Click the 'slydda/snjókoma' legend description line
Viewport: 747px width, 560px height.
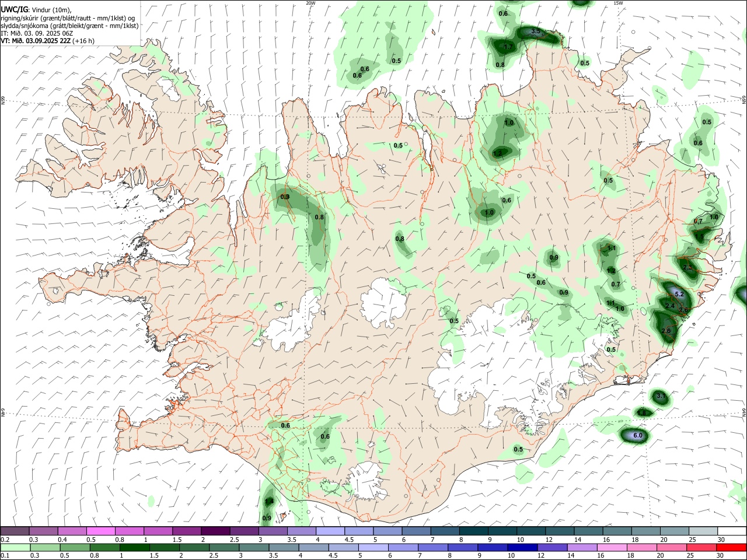[x=69, y=26]
